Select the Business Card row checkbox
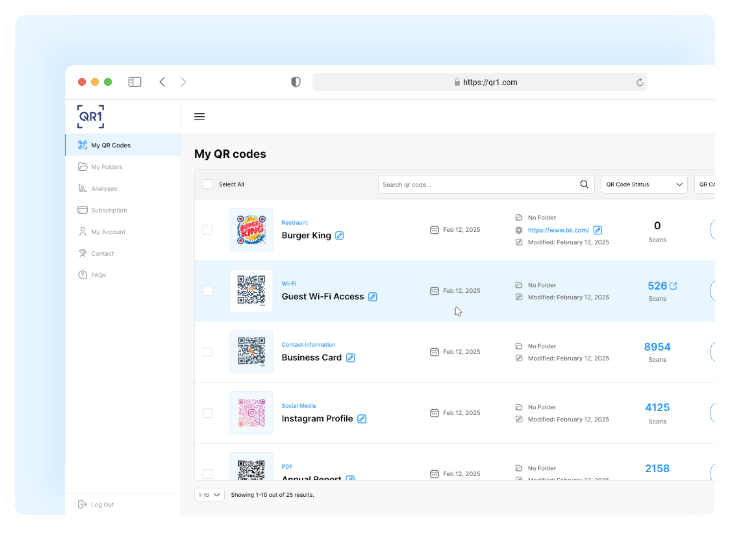The height and width of the screenshot is (540, 740). pyautogui.click(x=208, y=352)
